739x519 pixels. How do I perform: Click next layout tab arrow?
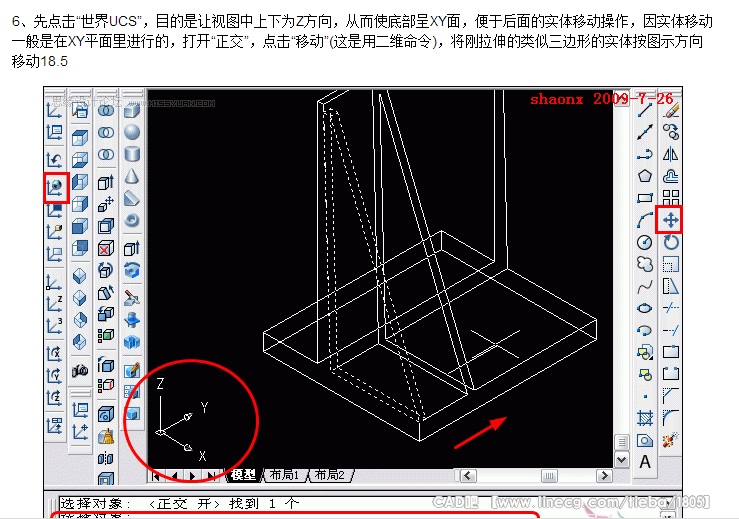tap(192, 476)
